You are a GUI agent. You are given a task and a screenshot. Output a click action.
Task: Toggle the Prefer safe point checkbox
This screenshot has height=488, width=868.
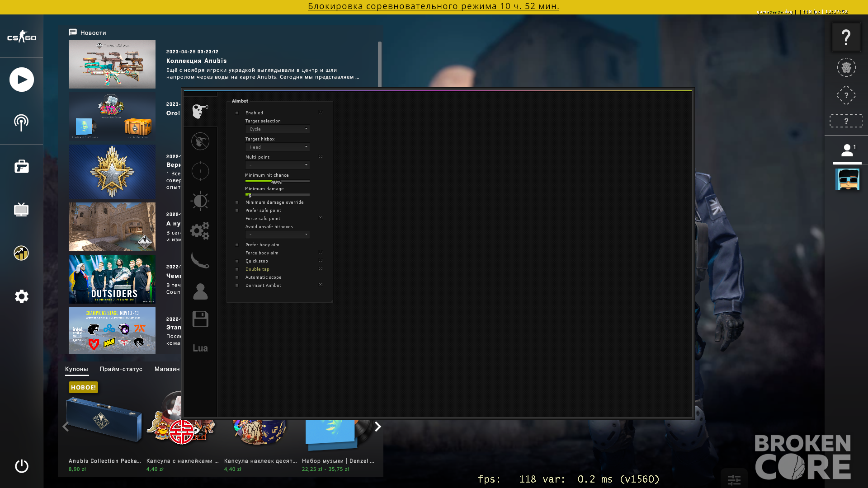click(237, 211)
